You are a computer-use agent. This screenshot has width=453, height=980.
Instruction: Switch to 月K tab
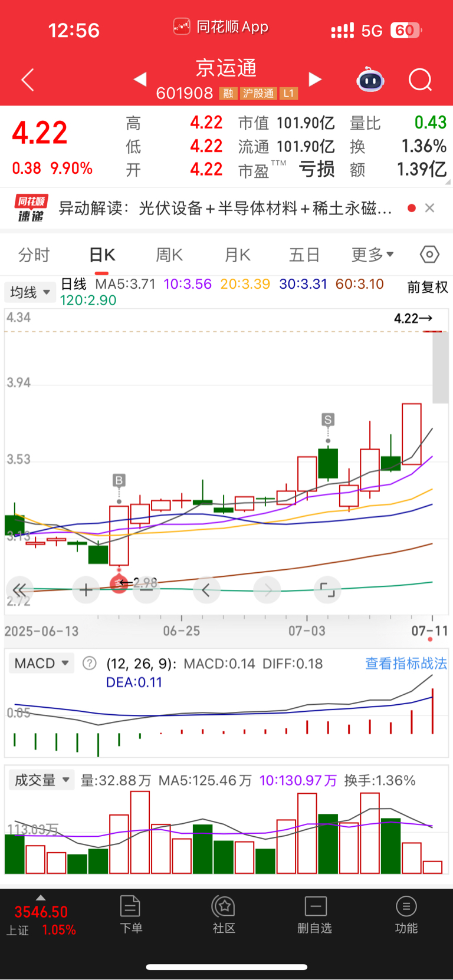[238, 255]
